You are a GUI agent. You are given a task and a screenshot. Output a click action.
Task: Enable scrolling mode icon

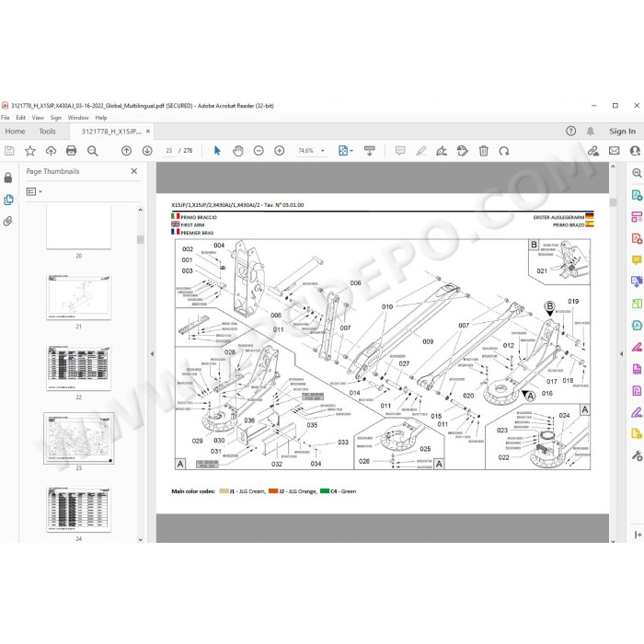click(370, 151)
